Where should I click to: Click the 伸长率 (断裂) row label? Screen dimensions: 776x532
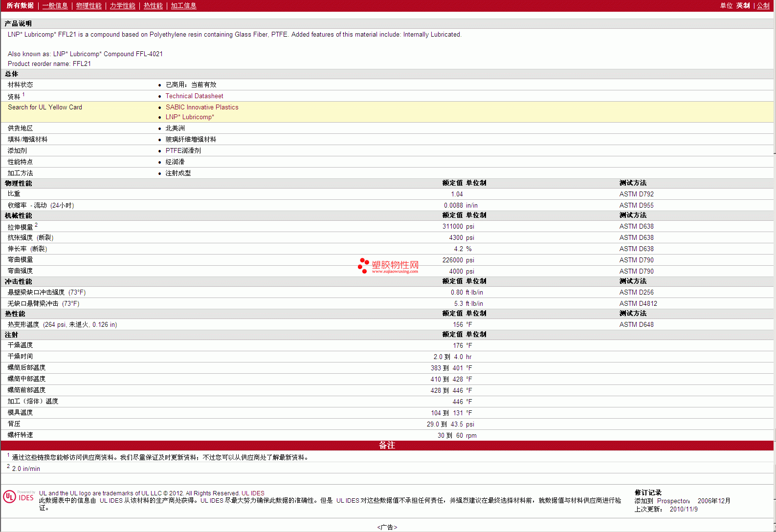pos(27,249)
